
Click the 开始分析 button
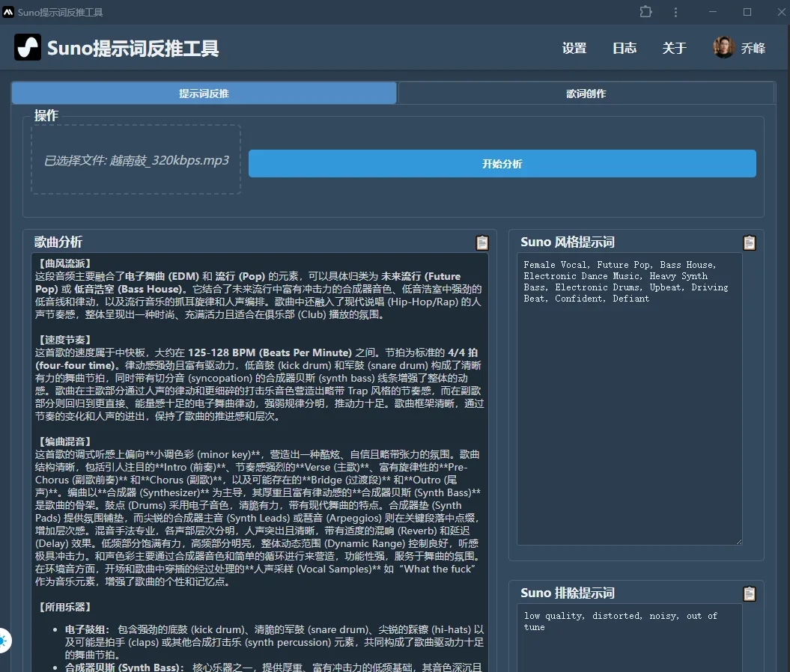coord(502,164)
